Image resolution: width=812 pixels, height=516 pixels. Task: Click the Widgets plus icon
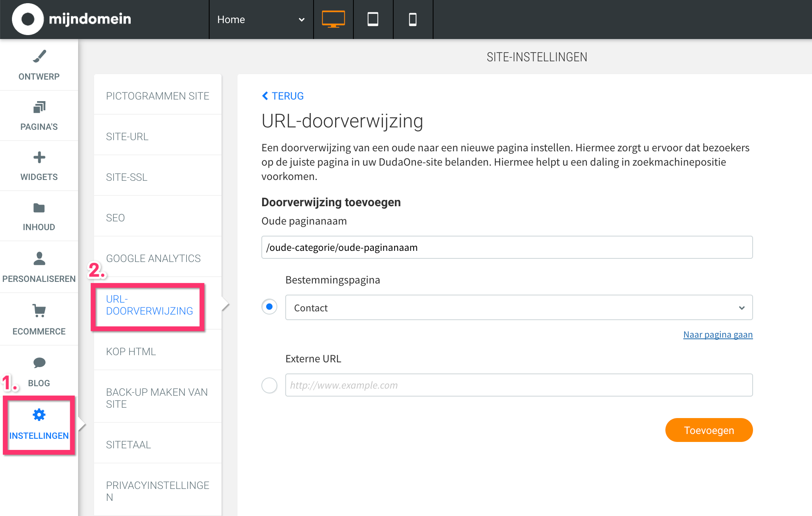click(39, 157)
